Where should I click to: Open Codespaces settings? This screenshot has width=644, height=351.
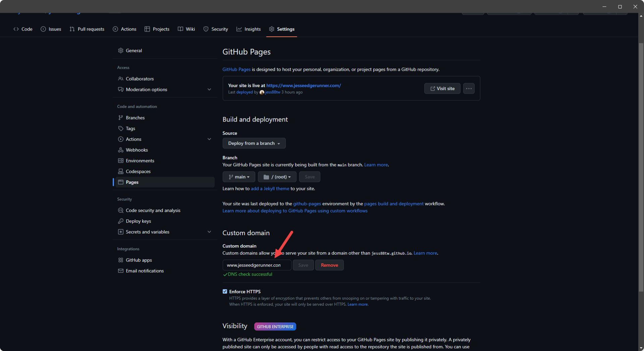pyautogui.click(x=165, y=171)
